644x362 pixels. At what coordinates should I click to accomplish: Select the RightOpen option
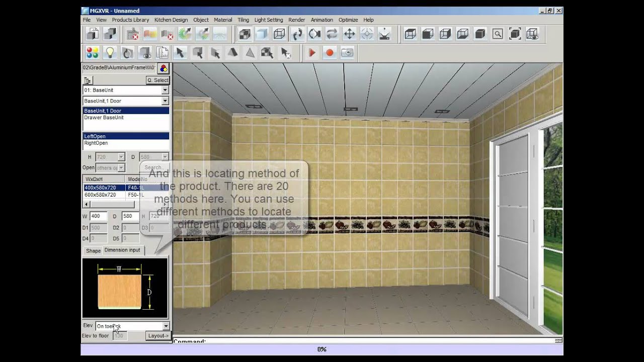[x=126, y=143]
